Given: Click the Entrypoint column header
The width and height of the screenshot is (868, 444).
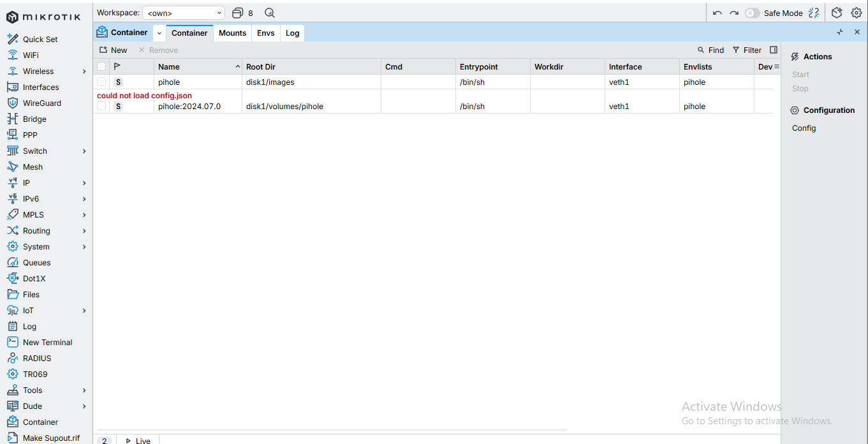Looking at the screenshot, I should tap(493, 66).
